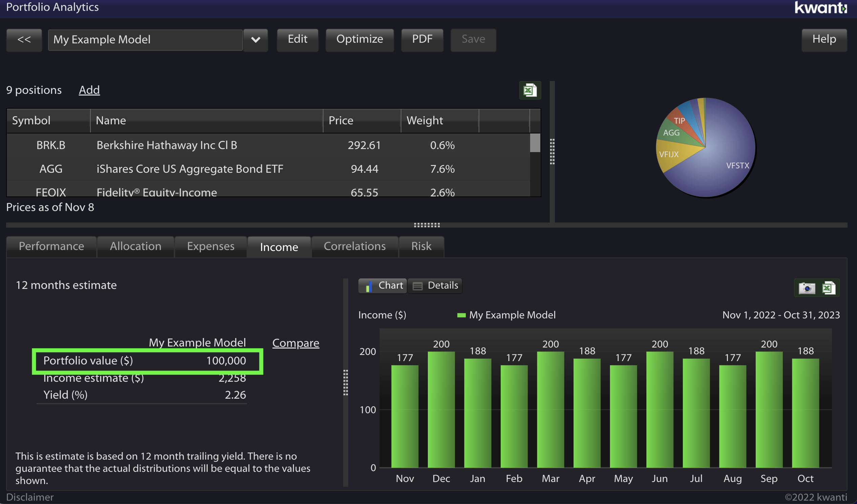The image size is (857, 504).
Task: Click the My Example Model chart legend
Action: [506, 315]
